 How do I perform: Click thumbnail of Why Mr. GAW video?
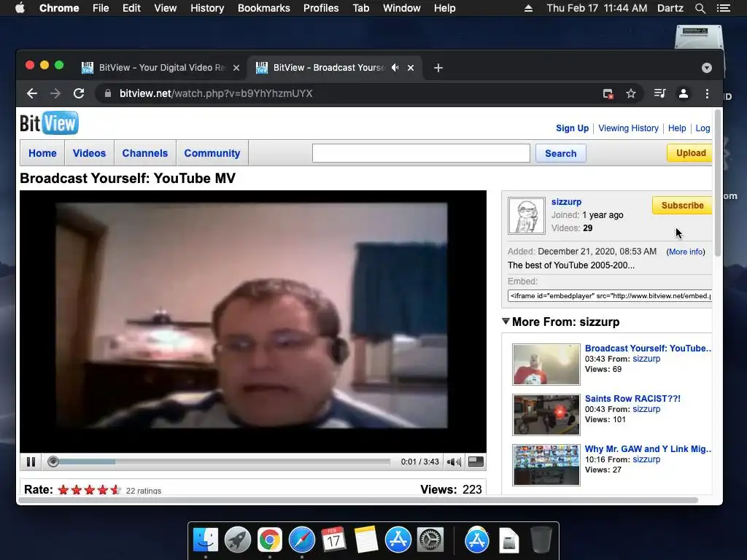546,464
